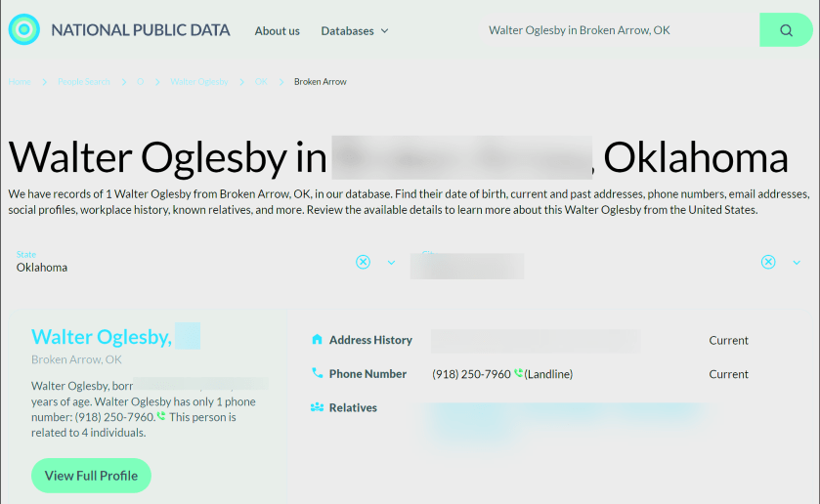
Task: Open the About us page
Action: pos(277,31)
